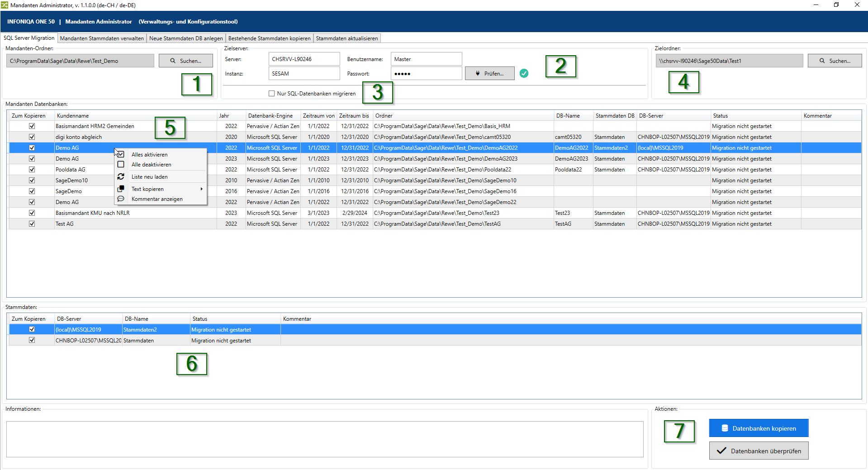
Task: Click the Benutzername input field
Action: coord(426,59)
